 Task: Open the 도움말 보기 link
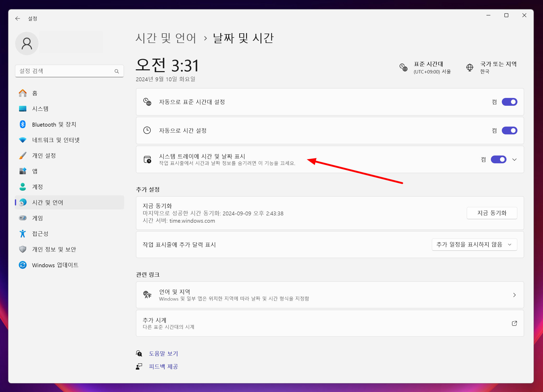pyautogui.click(x=163, y=353)
